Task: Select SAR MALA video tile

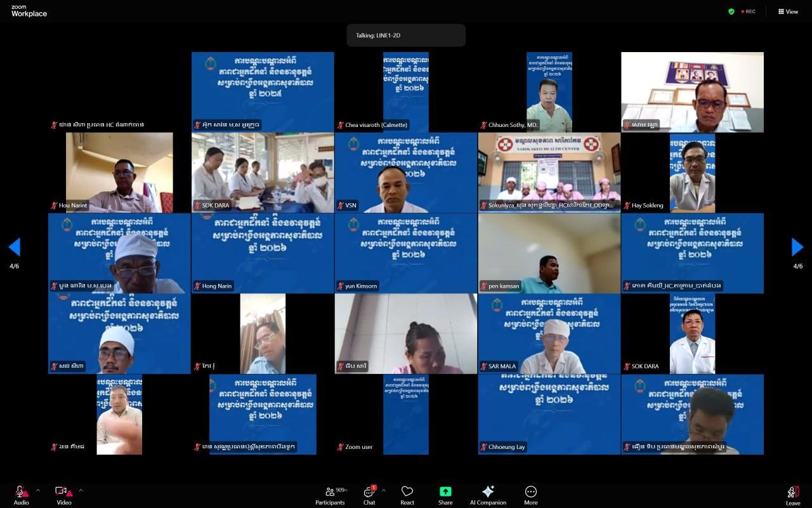Action: 549,333
